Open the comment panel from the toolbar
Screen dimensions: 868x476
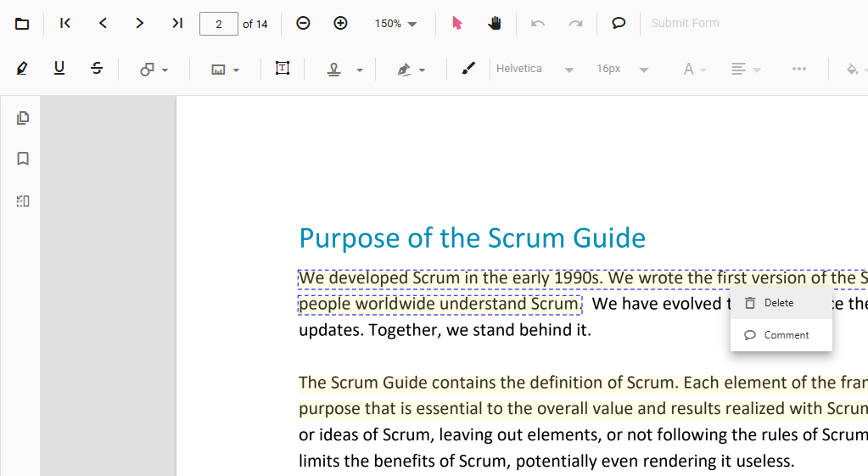click(x=619, y=24)
